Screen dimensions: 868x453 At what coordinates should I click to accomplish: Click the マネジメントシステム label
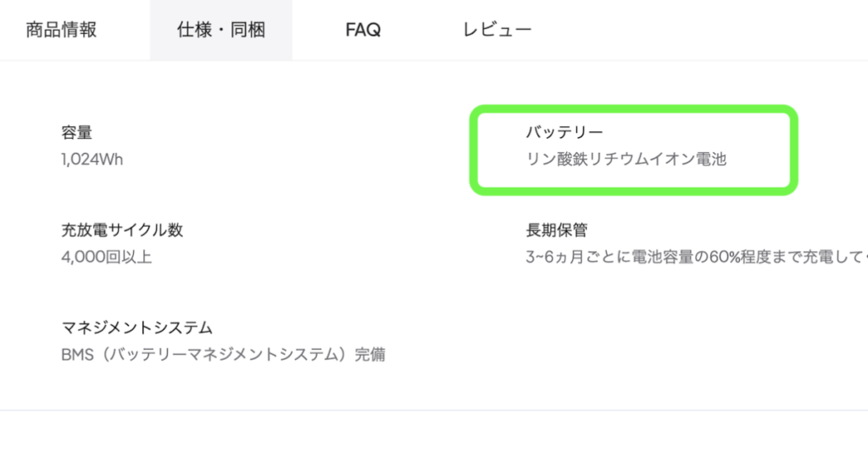point(137,327)
